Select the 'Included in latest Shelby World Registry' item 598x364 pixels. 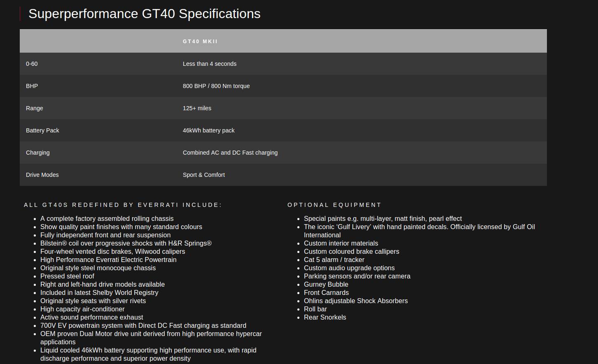tap(99, 292)
